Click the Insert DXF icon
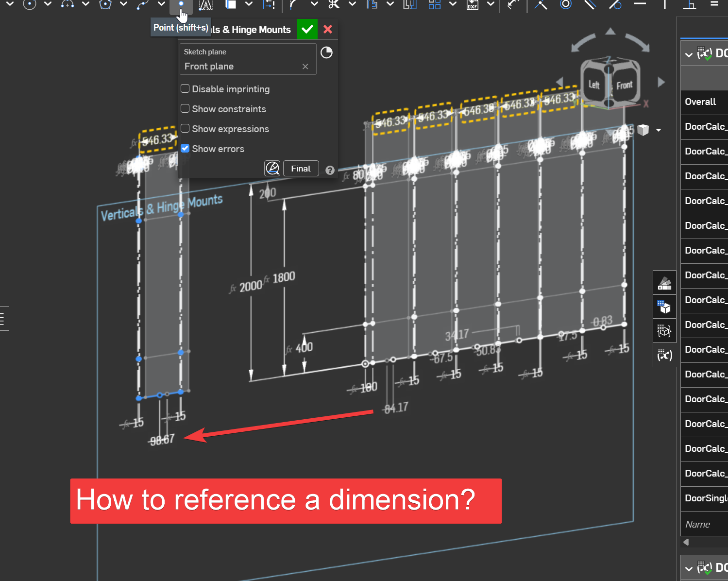Viewport: 728px width, 581px height. click(x=472, y=5)
